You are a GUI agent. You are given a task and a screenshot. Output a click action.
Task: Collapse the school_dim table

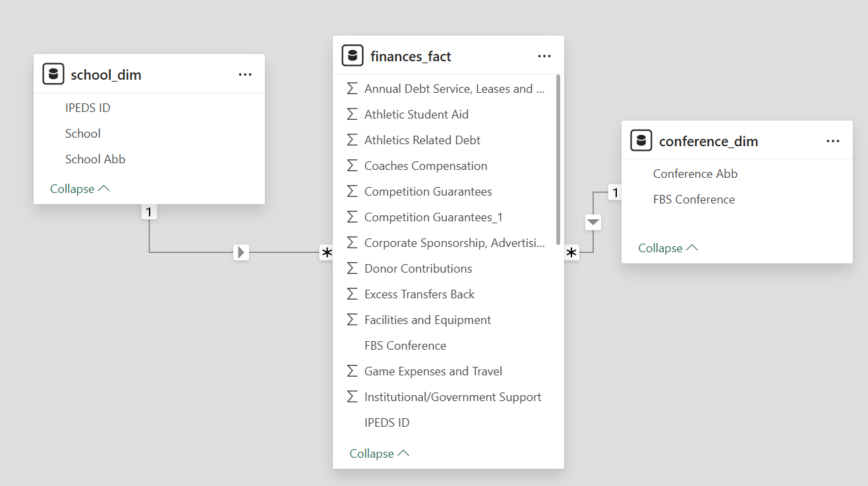pyautogui.click(x=80, y=189)
